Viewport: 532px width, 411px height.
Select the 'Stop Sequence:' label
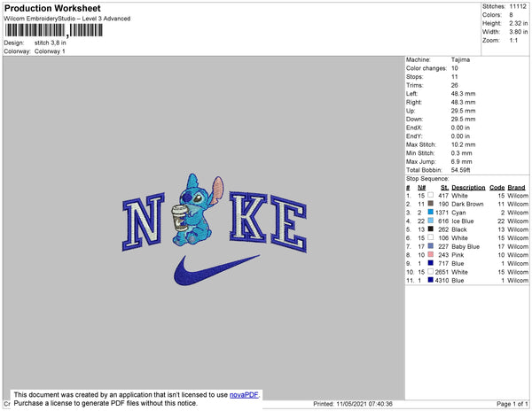(427, 179)
